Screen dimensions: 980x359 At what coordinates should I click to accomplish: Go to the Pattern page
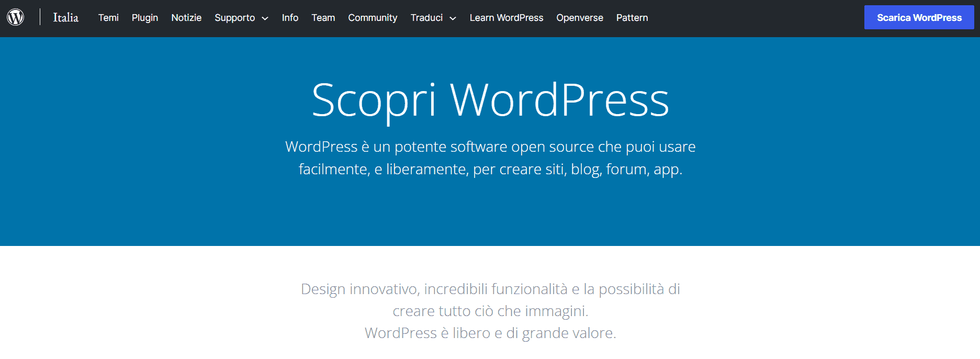632,18
